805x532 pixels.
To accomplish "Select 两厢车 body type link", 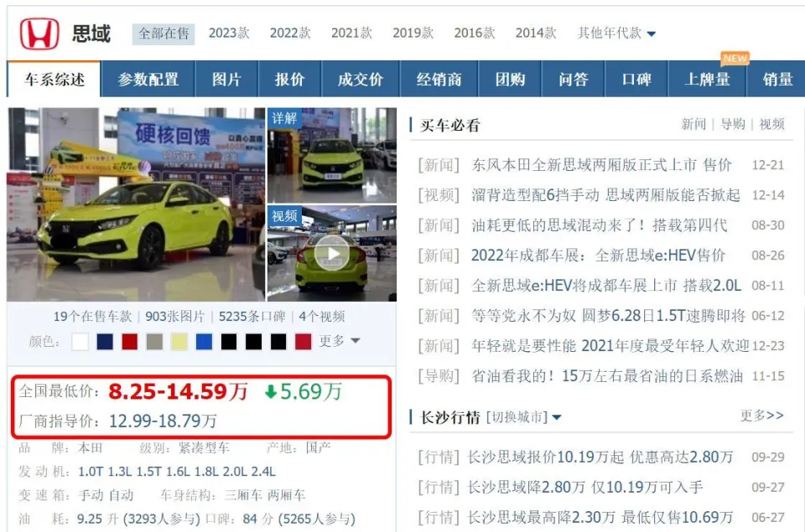I will pyautogui.click(x=286, y=495).
